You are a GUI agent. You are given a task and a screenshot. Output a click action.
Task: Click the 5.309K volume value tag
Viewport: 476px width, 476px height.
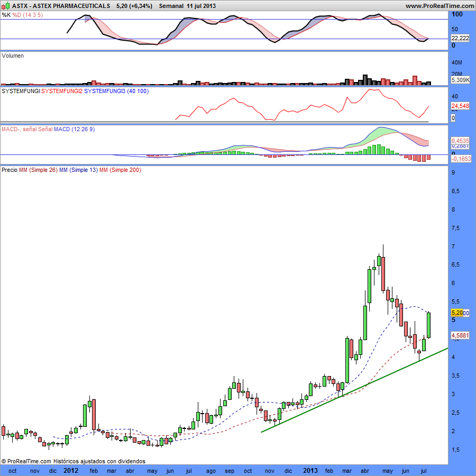point(460,80)
